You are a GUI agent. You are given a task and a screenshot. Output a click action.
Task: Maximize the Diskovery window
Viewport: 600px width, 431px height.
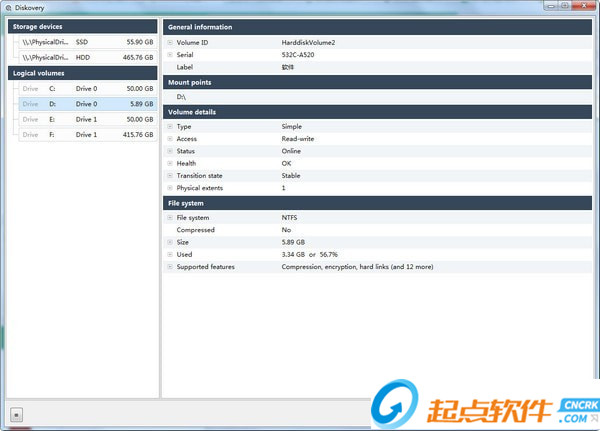[x=565, y=6]
